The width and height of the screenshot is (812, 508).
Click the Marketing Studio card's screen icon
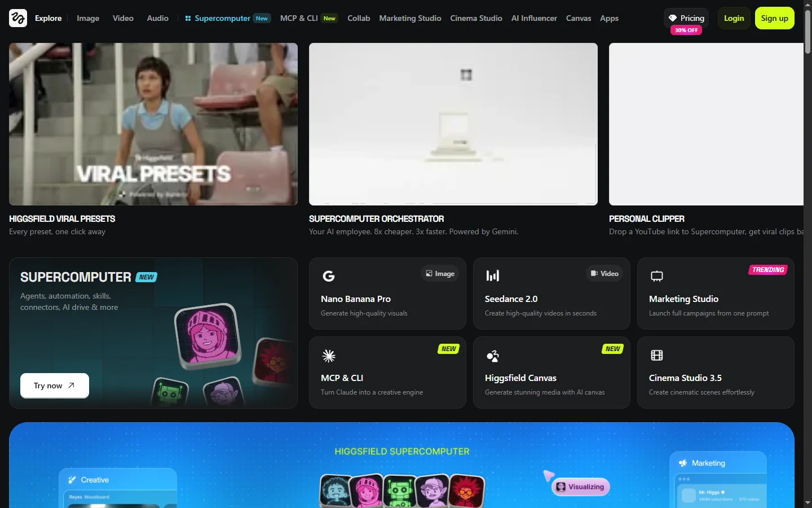point(657,276)
